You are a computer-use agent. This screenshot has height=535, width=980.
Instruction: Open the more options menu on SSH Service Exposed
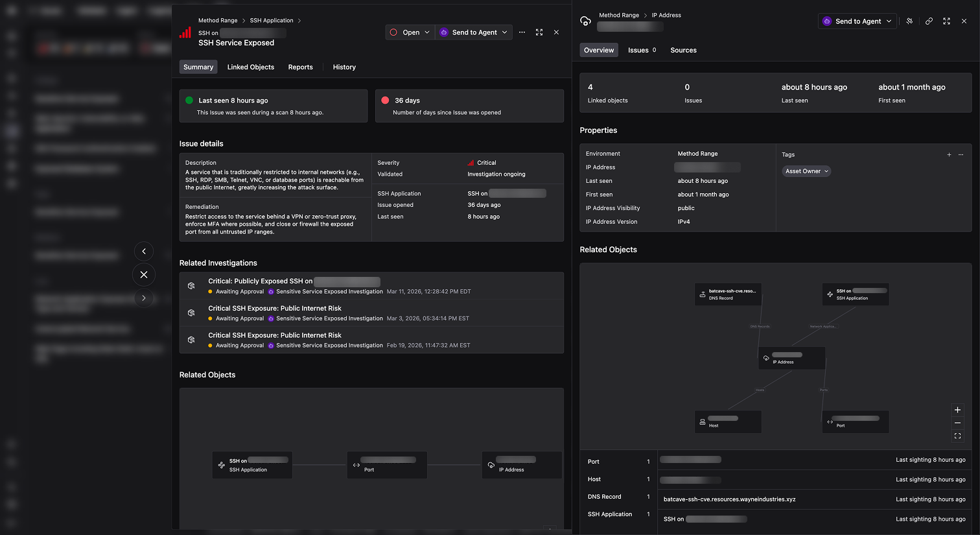[x=522, y=32]
